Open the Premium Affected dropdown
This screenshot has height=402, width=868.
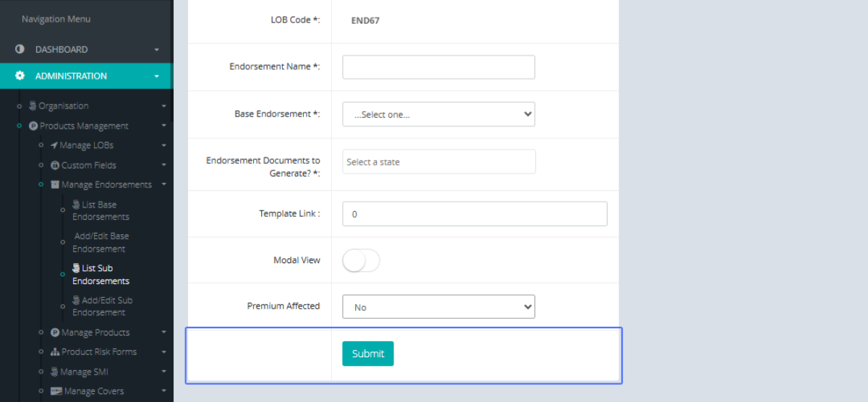pos(438,307)
